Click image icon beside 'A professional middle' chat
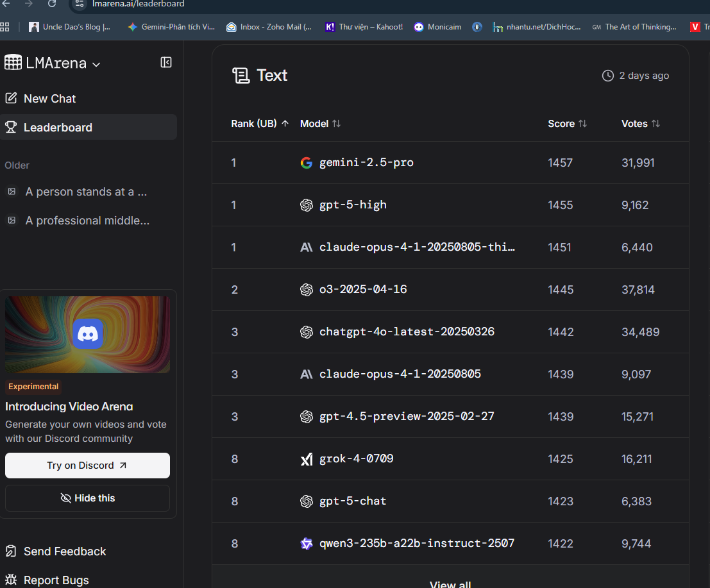Viewport: 710px width, 588px height. click(12, 221)
